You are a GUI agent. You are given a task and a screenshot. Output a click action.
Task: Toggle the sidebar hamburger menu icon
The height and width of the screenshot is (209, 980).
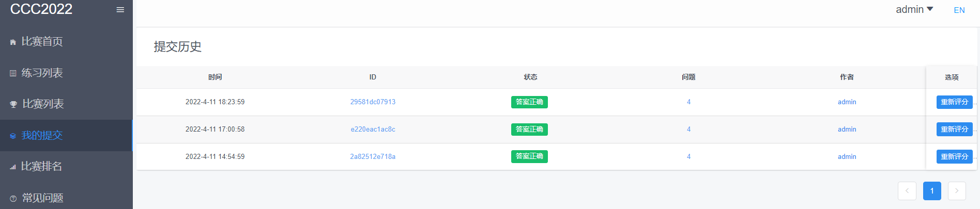[120, 10]
